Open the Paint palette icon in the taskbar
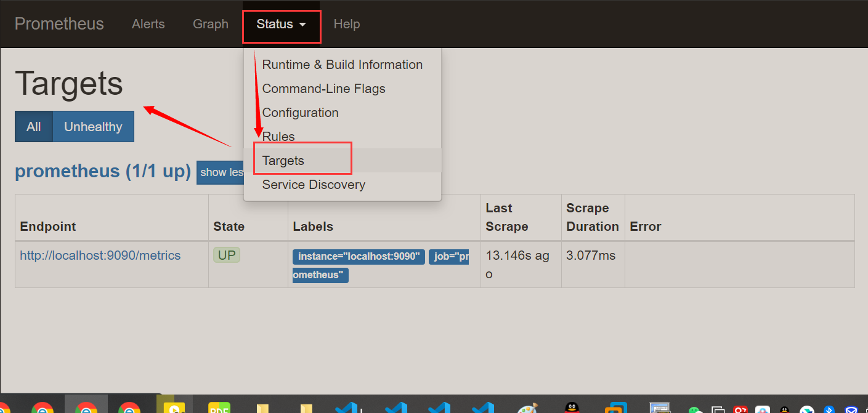 click(528, 407)
